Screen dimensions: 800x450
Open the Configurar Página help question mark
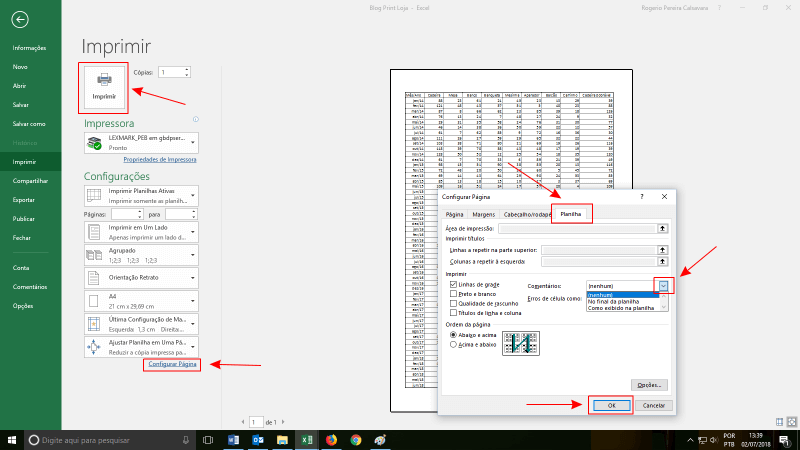coord(641,198)
